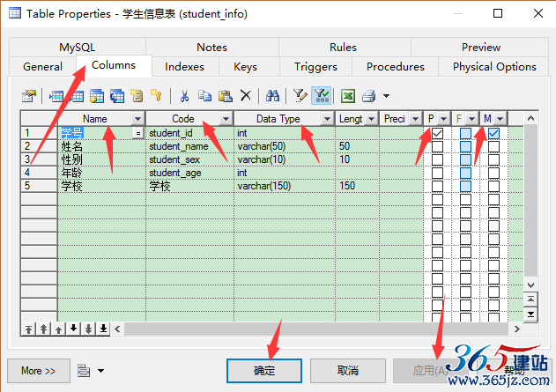
Task: Open the P column header dropdown
Action: point(443,119)
